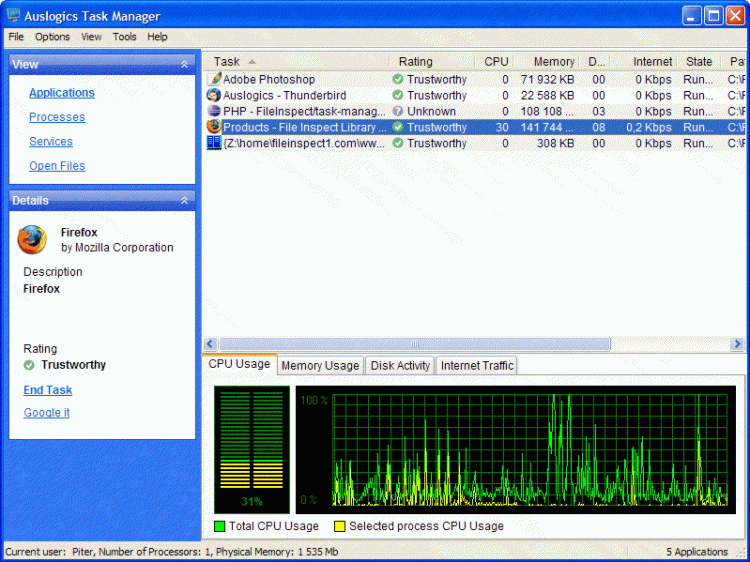Open the Processes view link
The image size is (750, 562).
point(57,117)
